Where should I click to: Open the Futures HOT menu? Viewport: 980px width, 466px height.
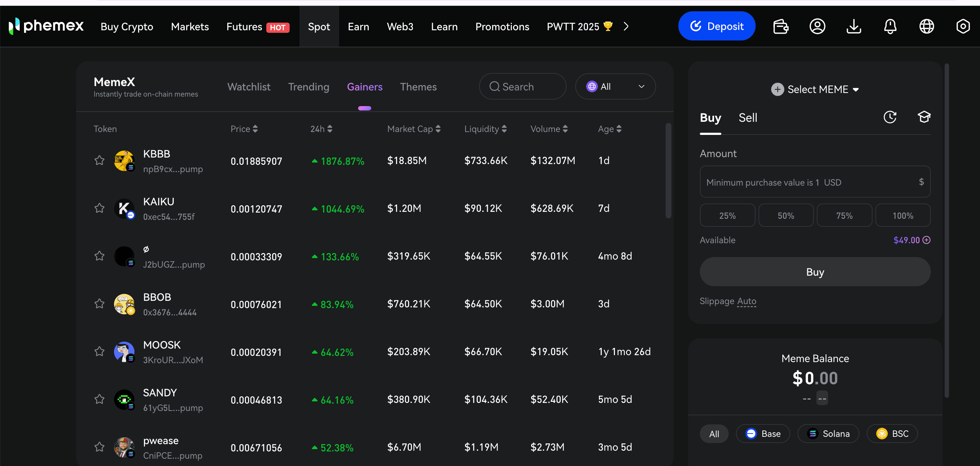[258, 27]
